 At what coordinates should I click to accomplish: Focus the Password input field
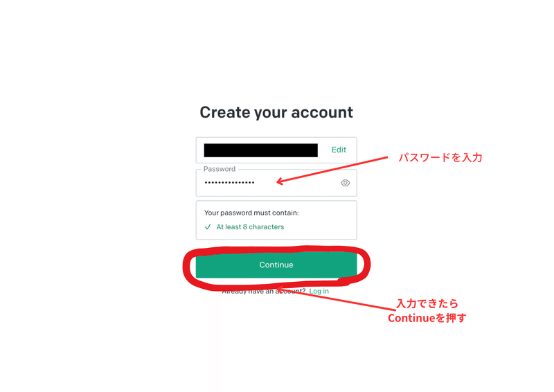click(276, 183)
